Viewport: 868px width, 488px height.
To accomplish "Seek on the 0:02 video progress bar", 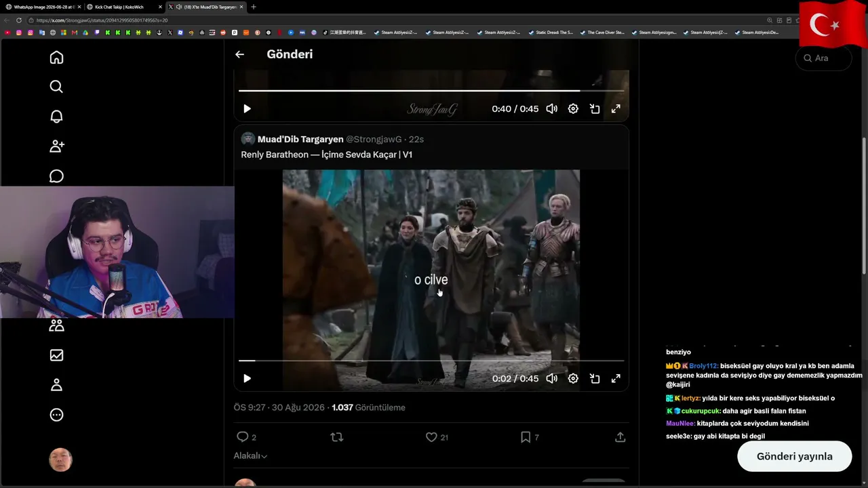I will (431, 361).
